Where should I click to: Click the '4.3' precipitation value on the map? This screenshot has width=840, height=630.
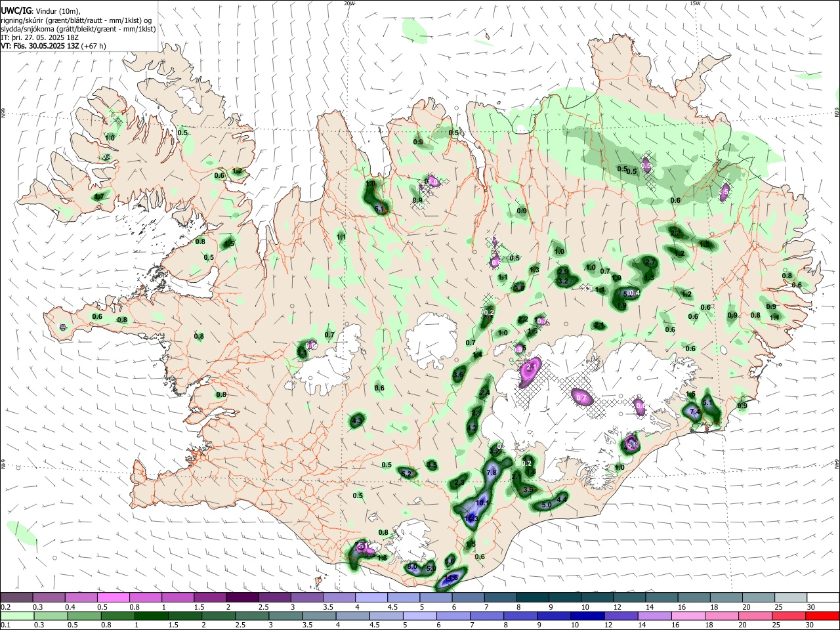point(358,421)
